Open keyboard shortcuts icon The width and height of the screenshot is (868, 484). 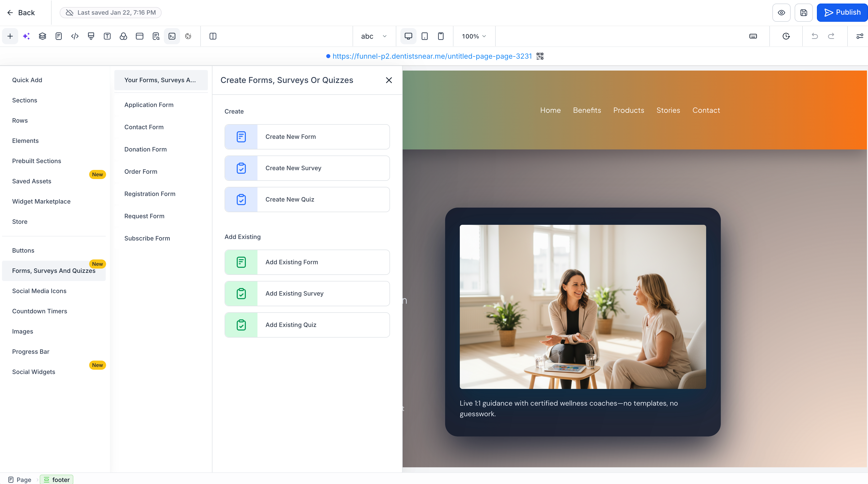click(x=753, y=36)
